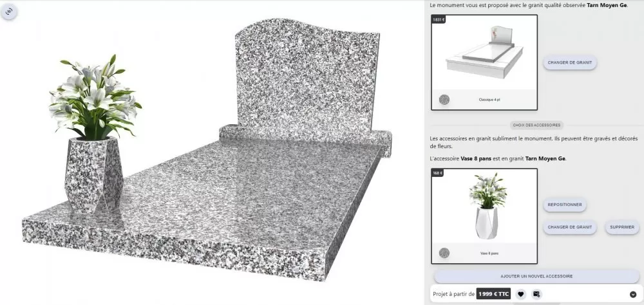Viewport: 644px width, 305px height.
Task: Click the granite vase in the 3D scene
Action: pos(93,175)
